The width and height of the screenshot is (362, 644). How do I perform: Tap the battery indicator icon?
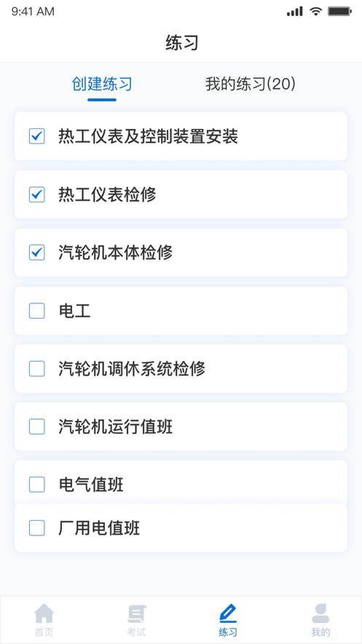point(340,11)
